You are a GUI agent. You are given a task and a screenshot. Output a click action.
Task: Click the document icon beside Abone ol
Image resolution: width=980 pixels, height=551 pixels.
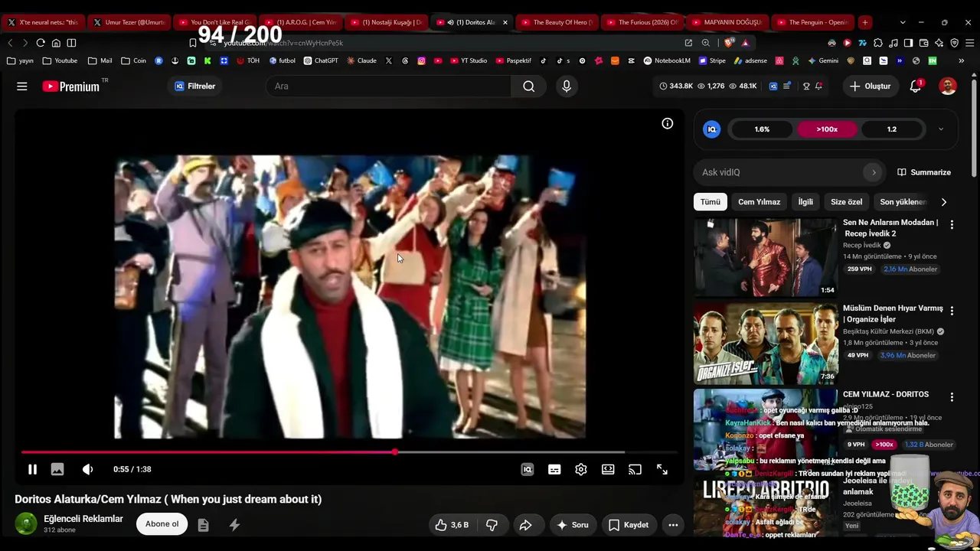tap(203, 525)
